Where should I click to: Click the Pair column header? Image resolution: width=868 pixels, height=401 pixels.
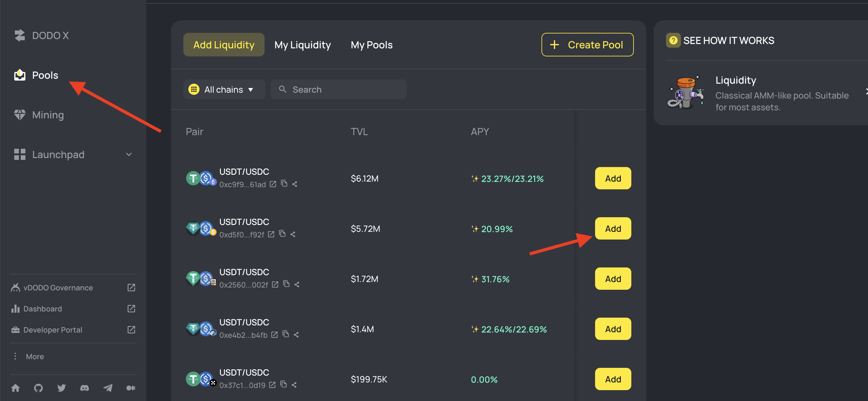tap(195, 131)
